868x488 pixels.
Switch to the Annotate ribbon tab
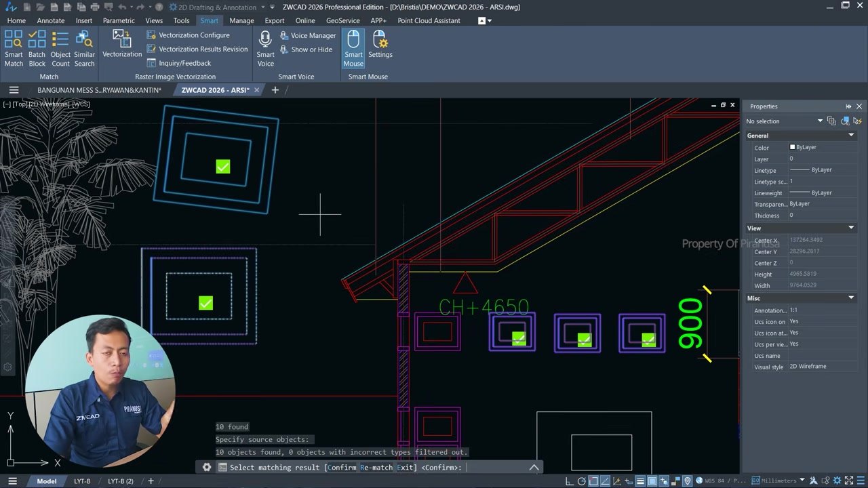pyautogui.click(x=51, y=20)
